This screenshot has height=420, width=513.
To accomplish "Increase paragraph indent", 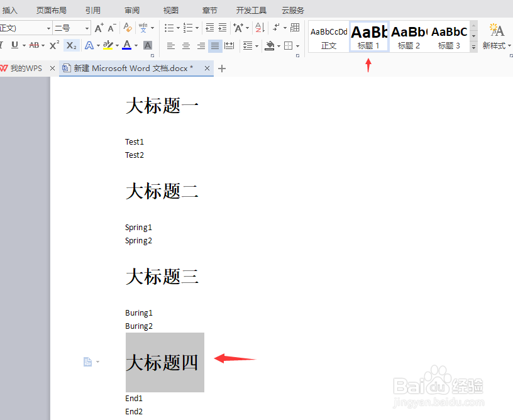I will (223, 28).
